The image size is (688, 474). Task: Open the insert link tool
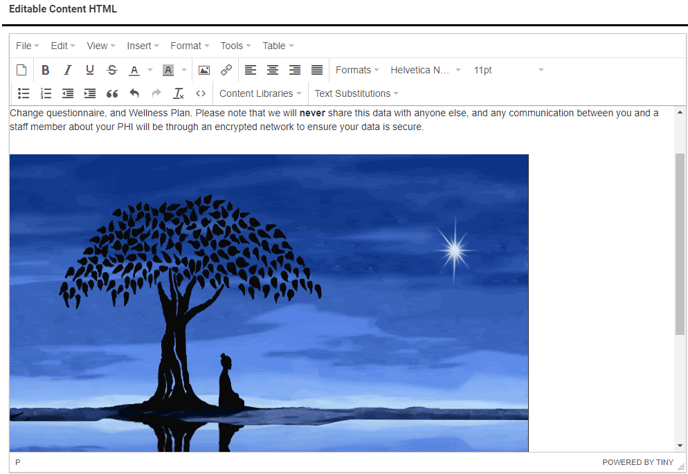(x=226, y=70)
